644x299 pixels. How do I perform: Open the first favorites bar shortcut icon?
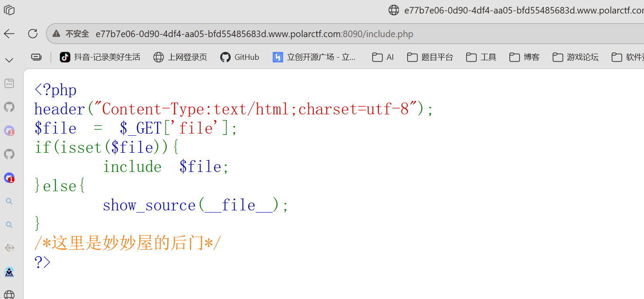click(36, 57)
